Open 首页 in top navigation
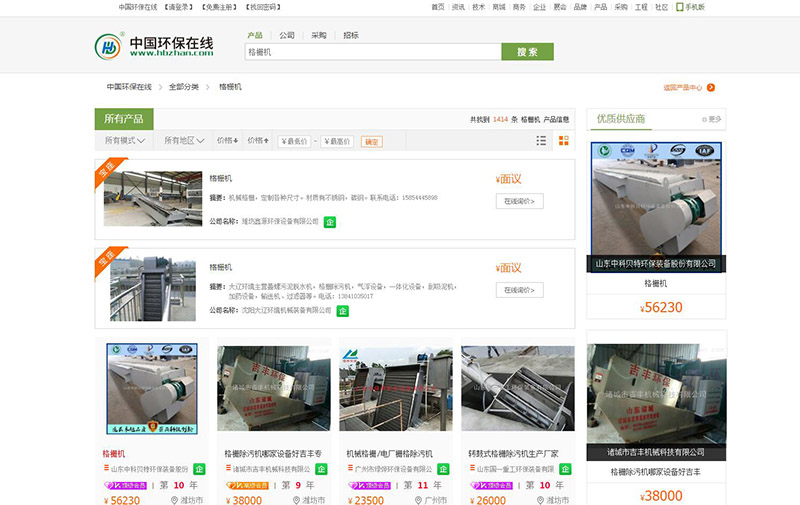800x505 pixels. click(438, 7)
